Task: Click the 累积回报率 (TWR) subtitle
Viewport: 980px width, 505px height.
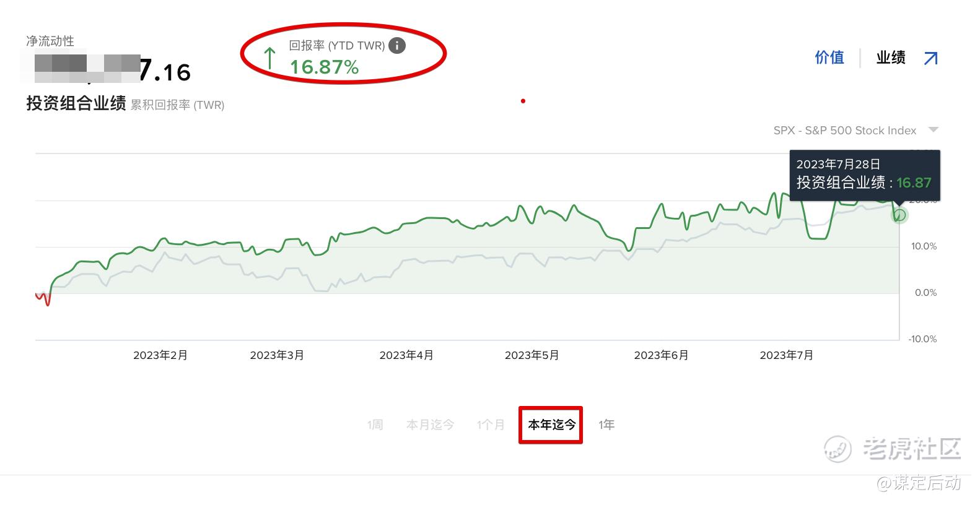Action: (177, 105)
